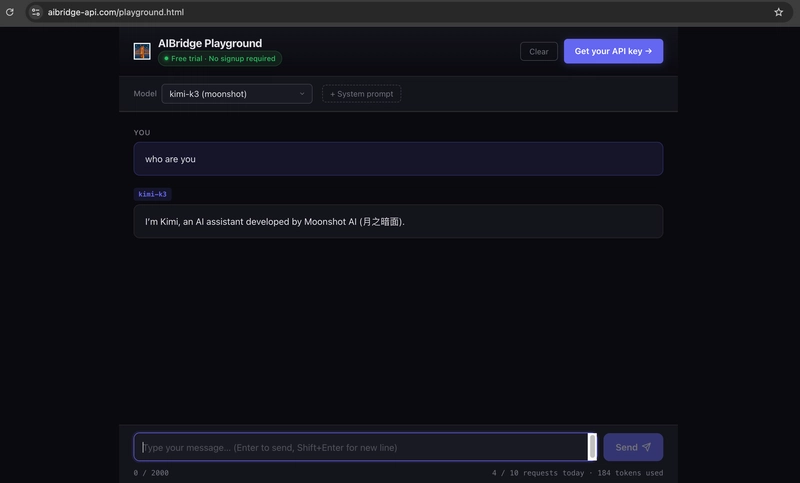Select the reply text 'I'm Kimi, an AI assistant...'
The height and width of the screenshot is (483, 800).
pyautogui.click(x=274, y=221)
